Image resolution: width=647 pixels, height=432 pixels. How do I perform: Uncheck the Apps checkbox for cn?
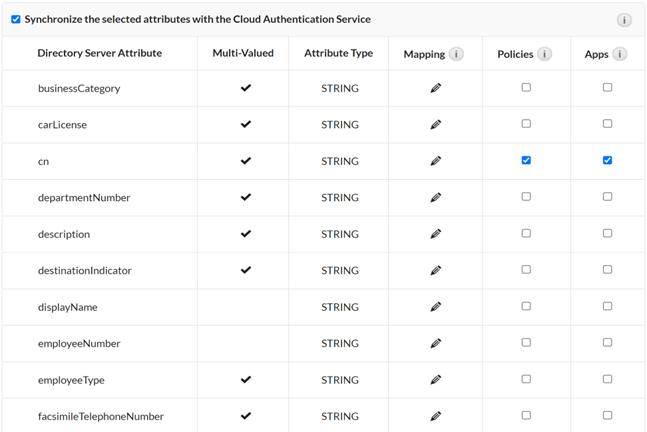pyautogui.click(x=607, y=160)
